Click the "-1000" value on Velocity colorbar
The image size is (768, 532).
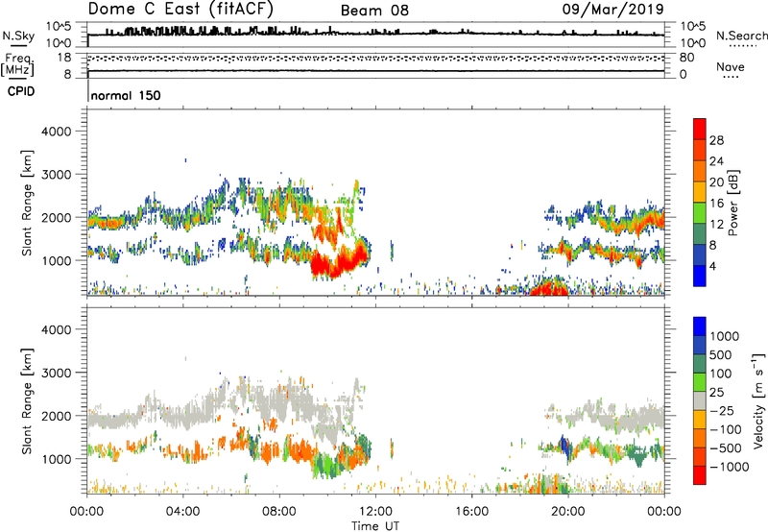[x=729, y=467]
